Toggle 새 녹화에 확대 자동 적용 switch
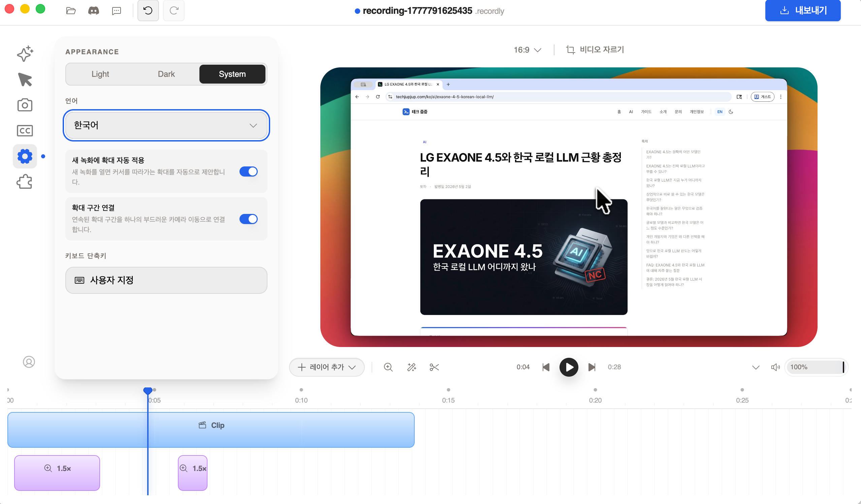This screenshot has width=861, height=504. click(248, 171)
